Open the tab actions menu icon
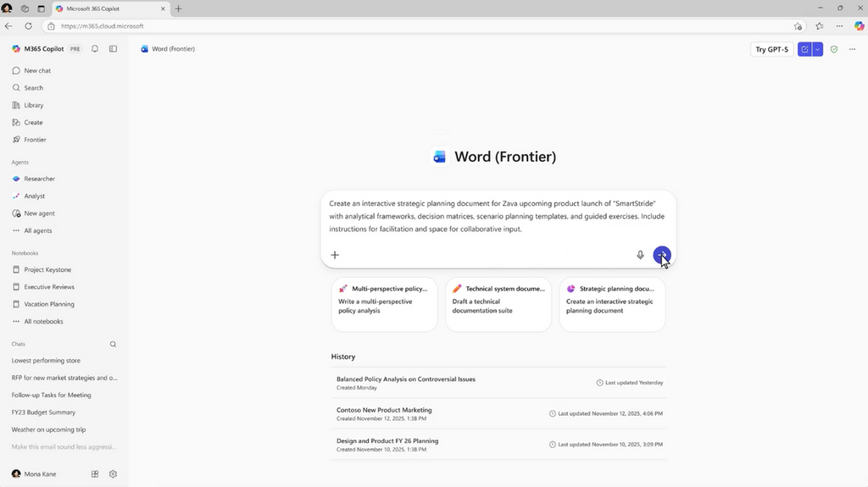 click(x=41, y=8)
